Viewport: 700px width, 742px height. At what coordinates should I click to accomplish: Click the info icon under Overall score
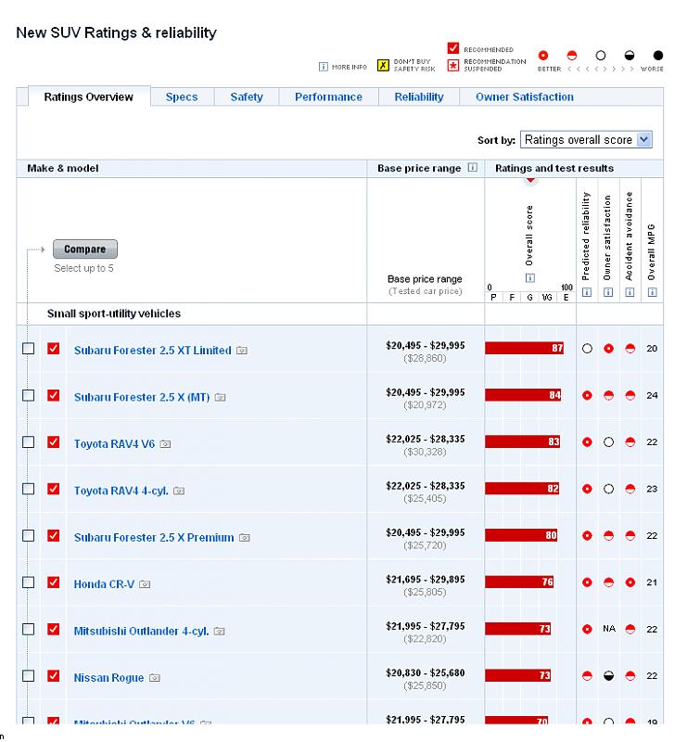[529, 277]
